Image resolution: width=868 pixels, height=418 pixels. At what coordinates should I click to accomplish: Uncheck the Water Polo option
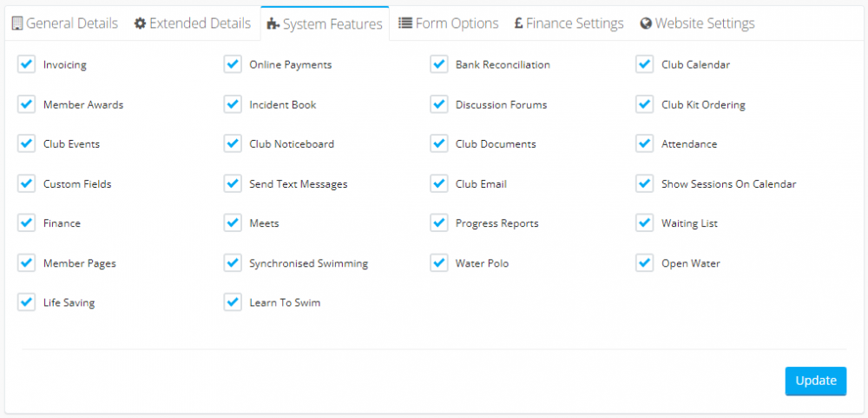tap(439, 263)
